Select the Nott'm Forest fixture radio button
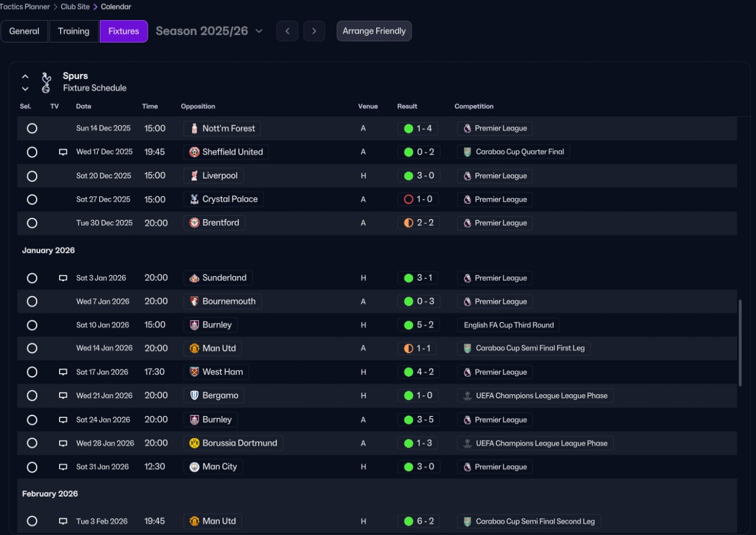Image resolution: width=756 pixels, height=535 pixels. point(32,128)
